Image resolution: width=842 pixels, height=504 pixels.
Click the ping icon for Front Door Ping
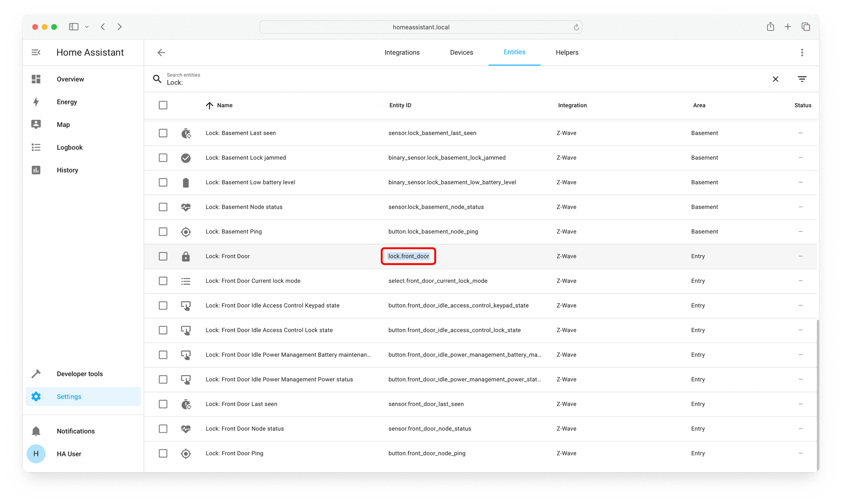pyautogui.click(x=186, y=454)
